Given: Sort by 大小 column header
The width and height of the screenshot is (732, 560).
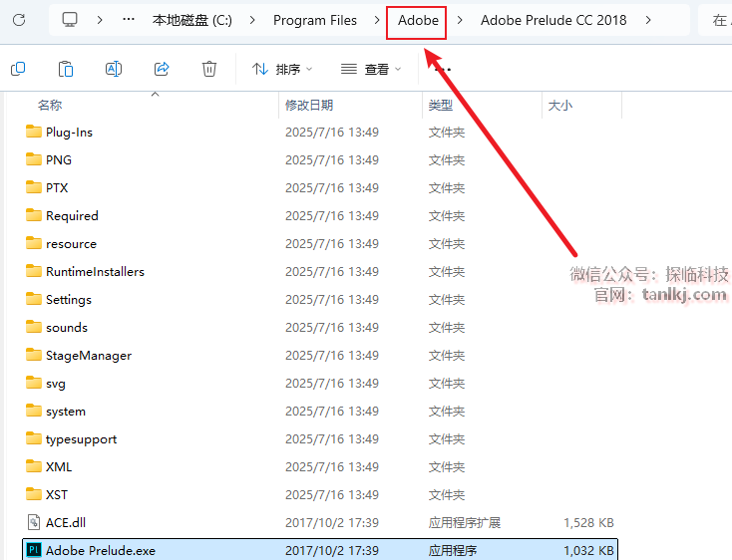Looking at the screenshot, I should pyautogui.click(x=560, y=106).
